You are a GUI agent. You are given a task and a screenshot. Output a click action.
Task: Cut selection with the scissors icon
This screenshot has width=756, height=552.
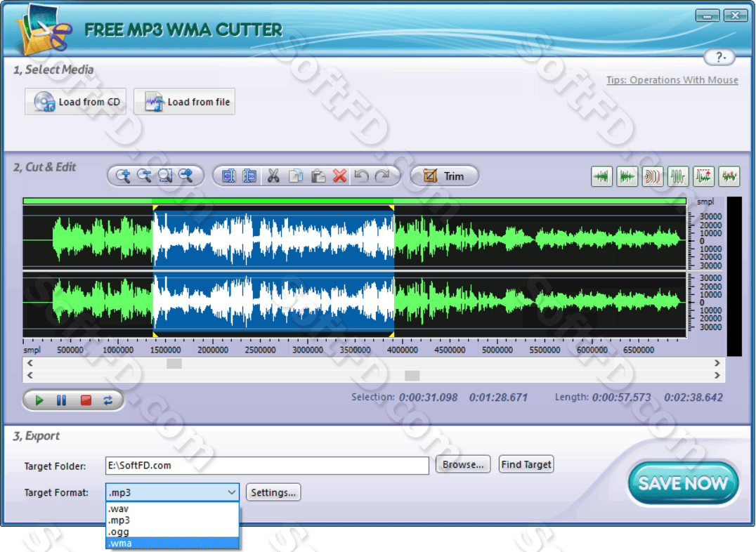pyautogui.click(x=273, y=176)
